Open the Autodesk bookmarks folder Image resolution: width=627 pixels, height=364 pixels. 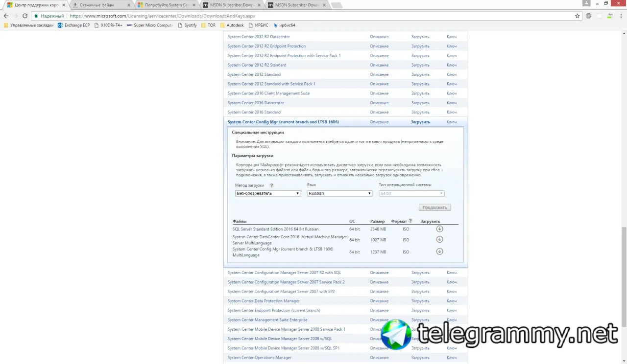pyautogui.click(x=232, y=25)
